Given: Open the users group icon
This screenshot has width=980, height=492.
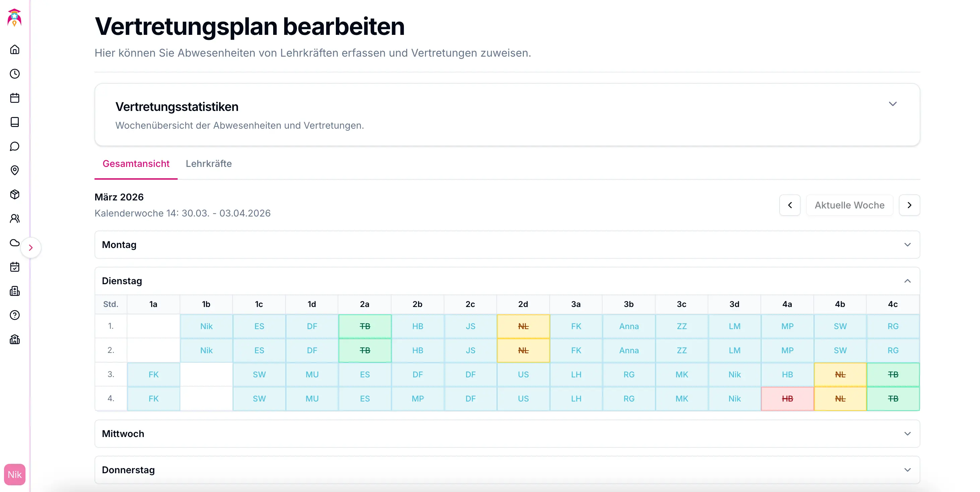Looking at the screenshot, I should pos(14,219).
